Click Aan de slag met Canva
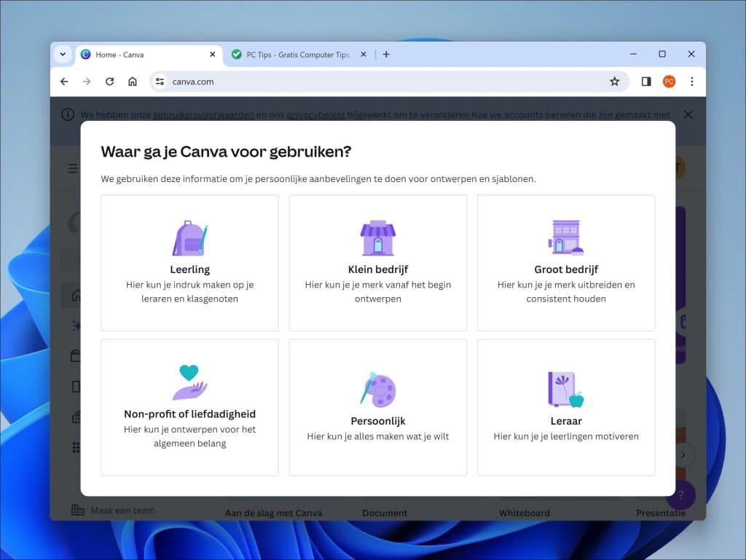 click(274, 513)
